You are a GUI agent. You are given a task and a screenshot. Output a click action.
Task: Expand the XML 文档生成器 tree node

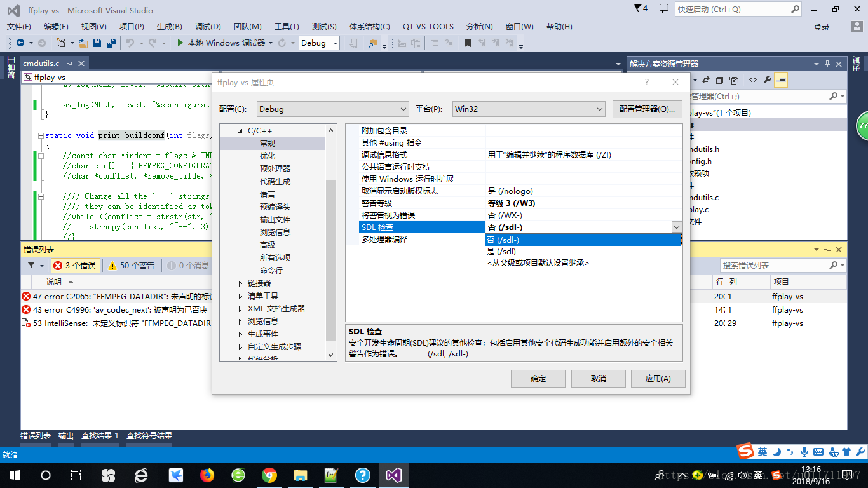point(241,309)
